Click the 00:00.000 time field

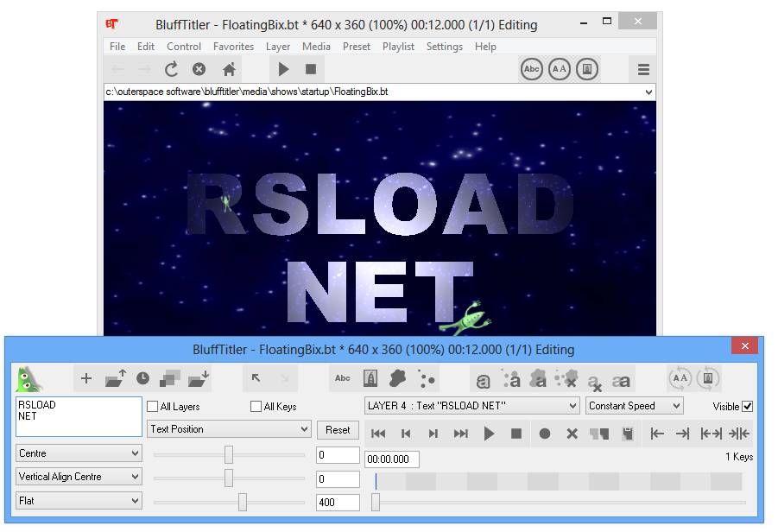(x=391, y=459)
